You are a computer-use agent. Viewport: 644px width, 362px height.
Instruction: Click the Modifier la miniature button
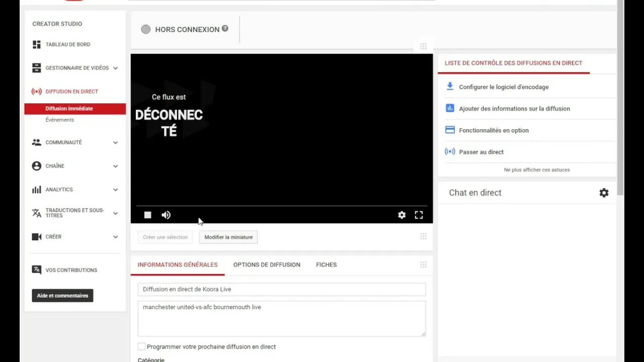pos(228,237)
